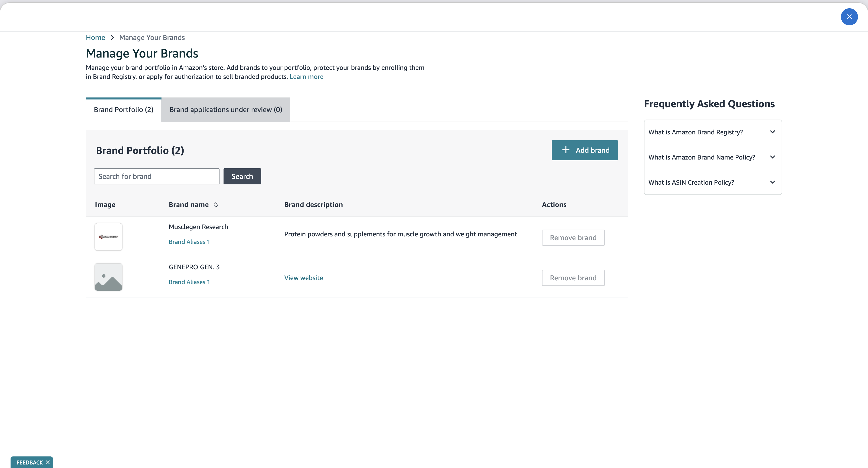Expand What is Amazon Brand Name Policy?
Viewport: 868px width, 468px height.
pos(713,157)
